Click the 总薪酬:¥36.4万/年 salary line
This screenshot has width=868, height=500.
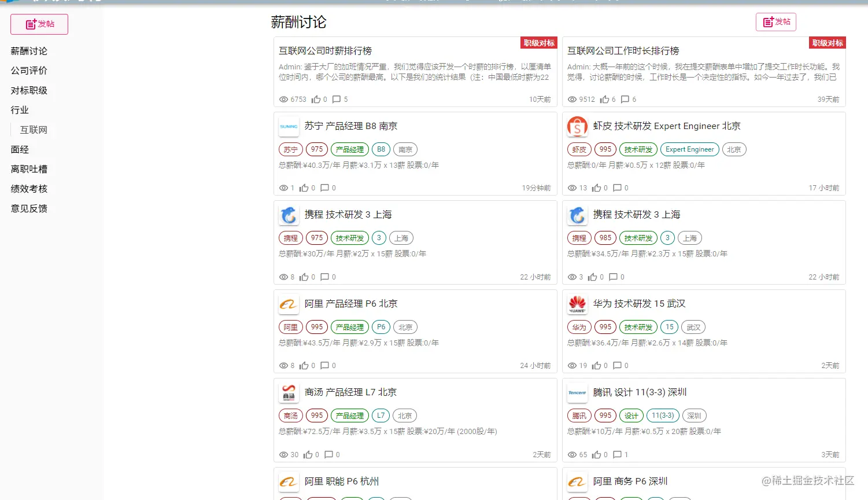647,343
